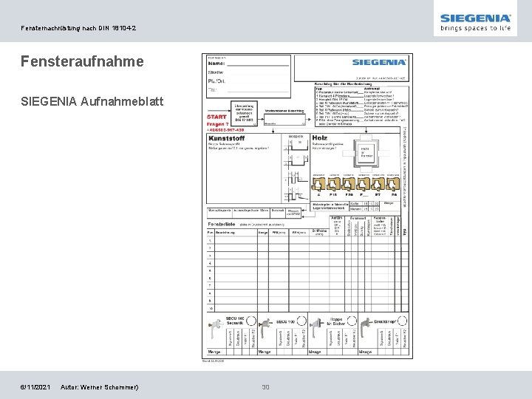Click the red START label
Image resolution: width=532 pixels, height=399 pixels.
216,117
